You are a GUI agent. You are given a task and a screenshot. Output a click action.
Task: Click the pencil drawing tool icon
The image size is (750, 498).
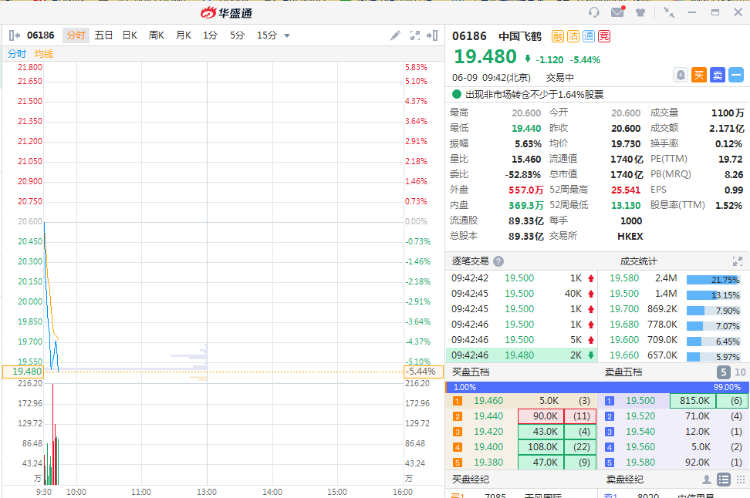pos(396,35)
